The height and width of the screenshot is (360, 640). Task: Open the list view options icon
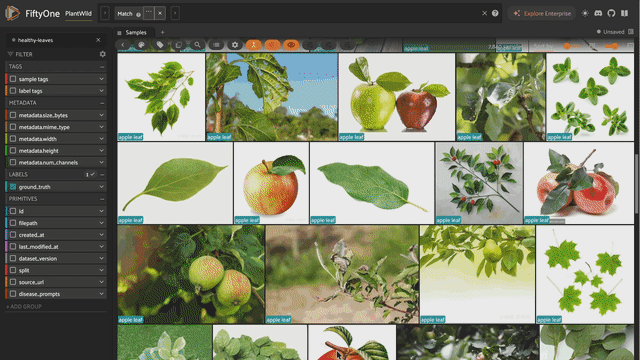(x=216, y=45)
